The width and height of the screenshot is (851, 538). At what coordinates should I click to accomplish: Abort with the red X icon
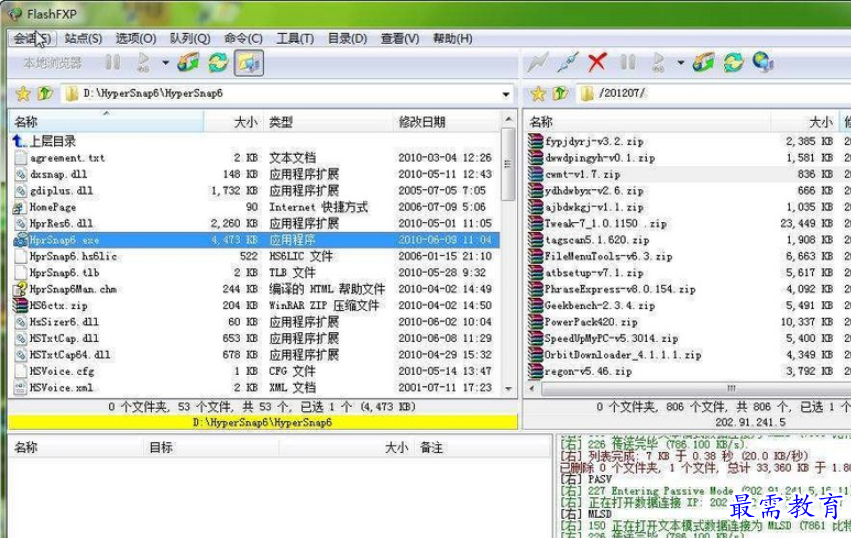point(597,62)
